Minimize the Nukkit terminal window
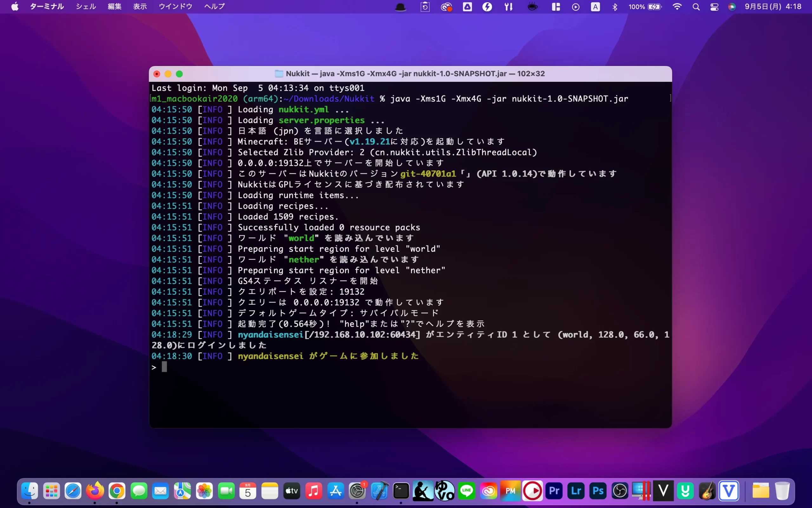 (168, 74)
